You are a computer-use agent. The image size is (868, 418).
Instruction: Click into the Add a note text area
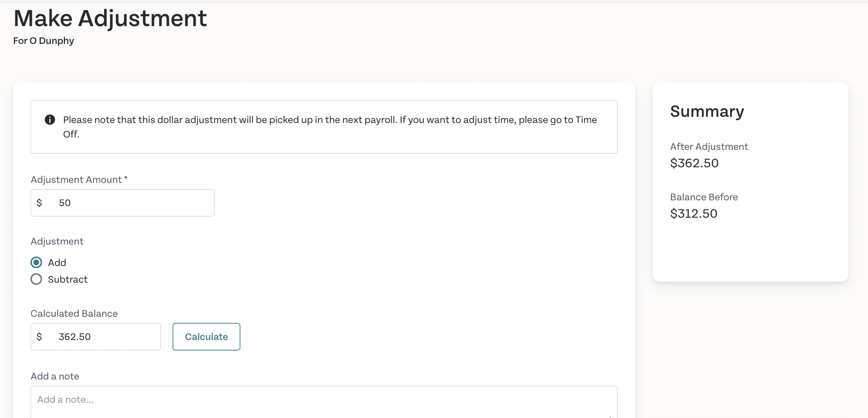(324, 402)
